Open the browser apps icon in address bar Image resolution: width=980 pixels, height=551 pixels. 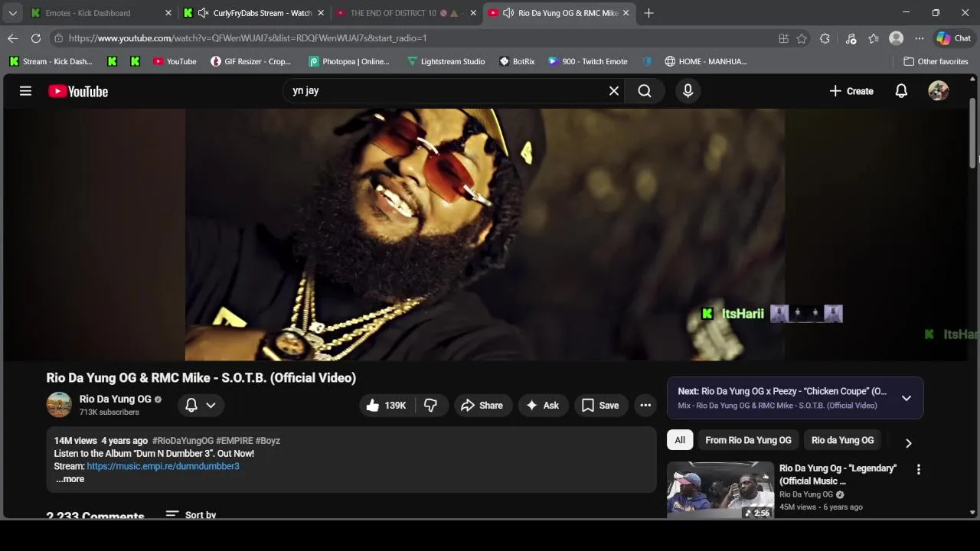tap(783, 38)
